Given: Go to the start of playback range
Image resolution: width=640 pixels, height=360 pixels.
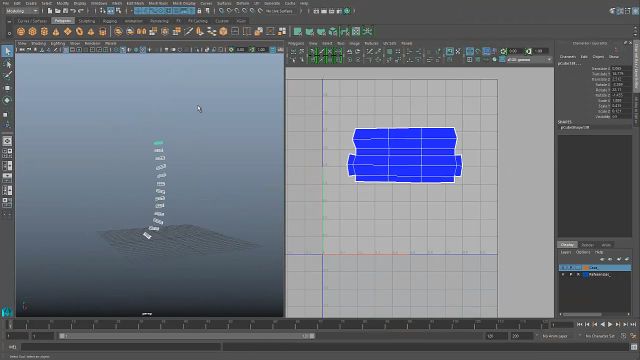Looking at the screenshot, I should [580, 324].
